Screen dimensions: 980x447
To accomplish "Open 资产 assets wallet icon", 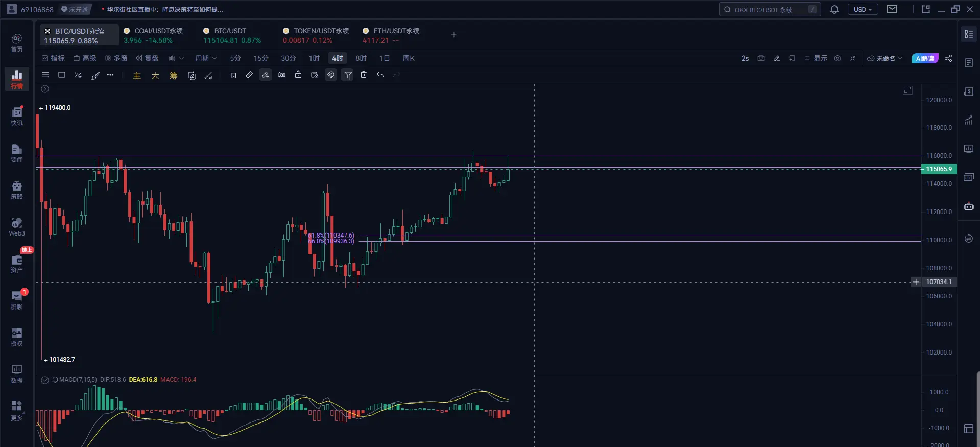I will point(17,263).
